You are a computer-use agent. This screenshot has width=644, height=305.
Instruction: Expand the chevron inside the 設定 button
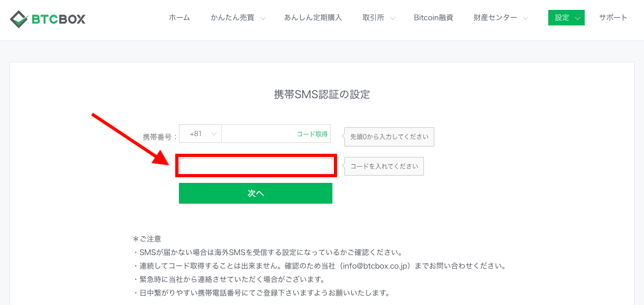[577, 19]
